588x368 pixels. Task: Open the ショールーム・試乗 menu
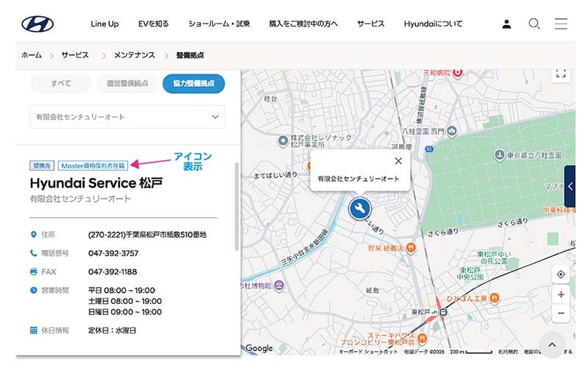tap(219, 24)
